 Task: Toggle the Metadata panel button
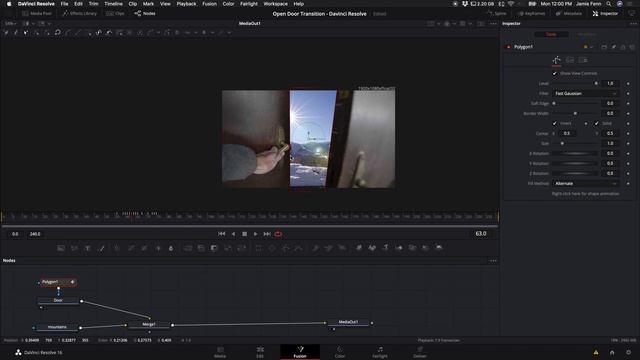(x=569, y=13)
